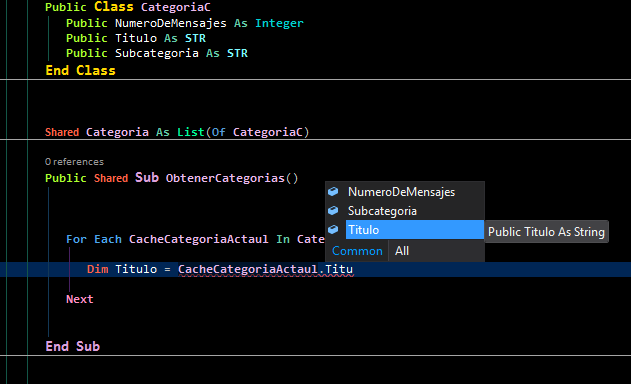
Task: Click STR on the Subcategoria field line
Action: click(x=237, y=53)
